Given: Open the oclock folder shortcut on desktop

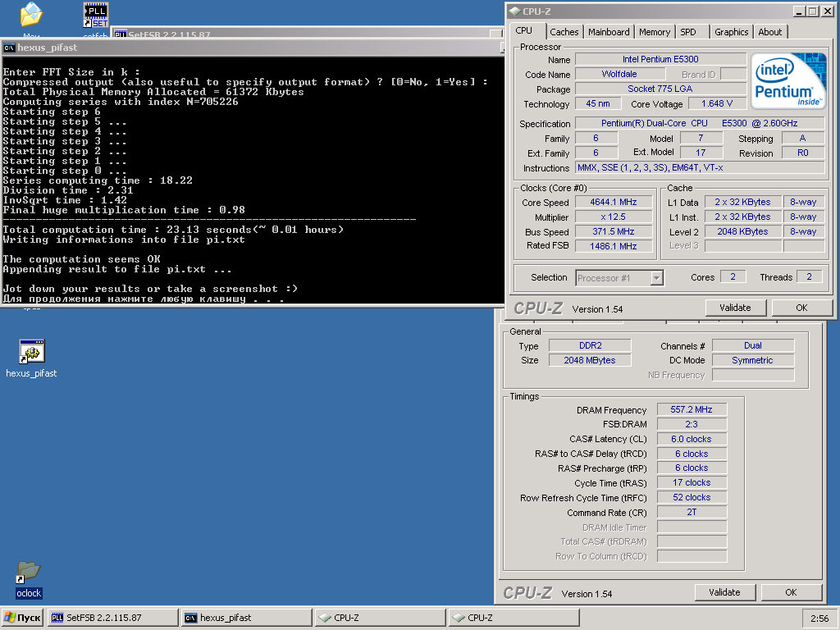Looking at the screenshot, I should 29,579.
